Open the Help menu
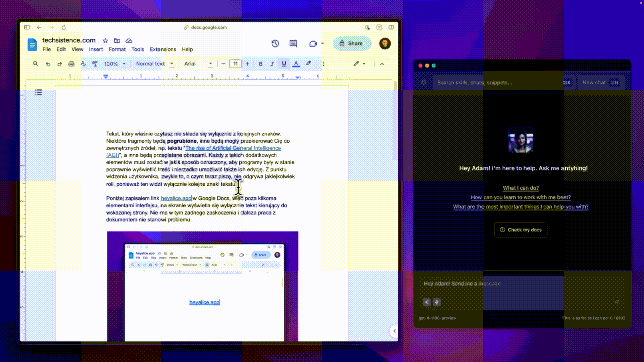This screenshot has height=362, width=644. 187,49
